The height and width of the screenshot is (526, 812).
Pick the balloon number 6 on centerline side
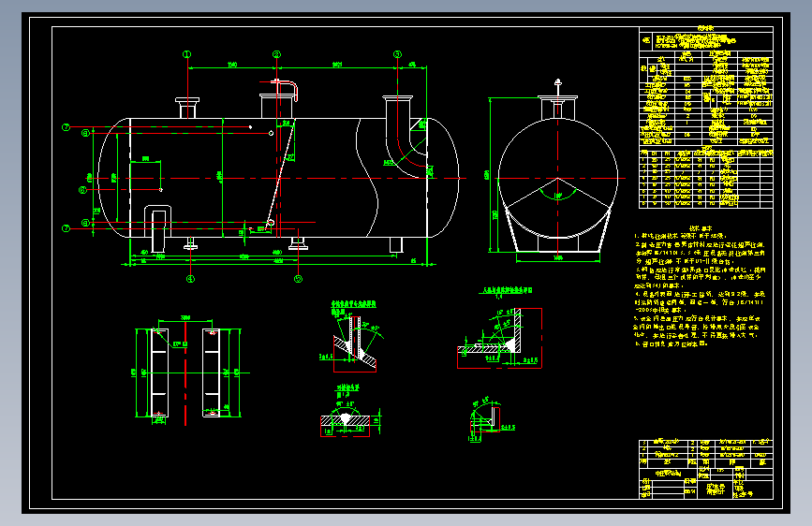point(82,190)
